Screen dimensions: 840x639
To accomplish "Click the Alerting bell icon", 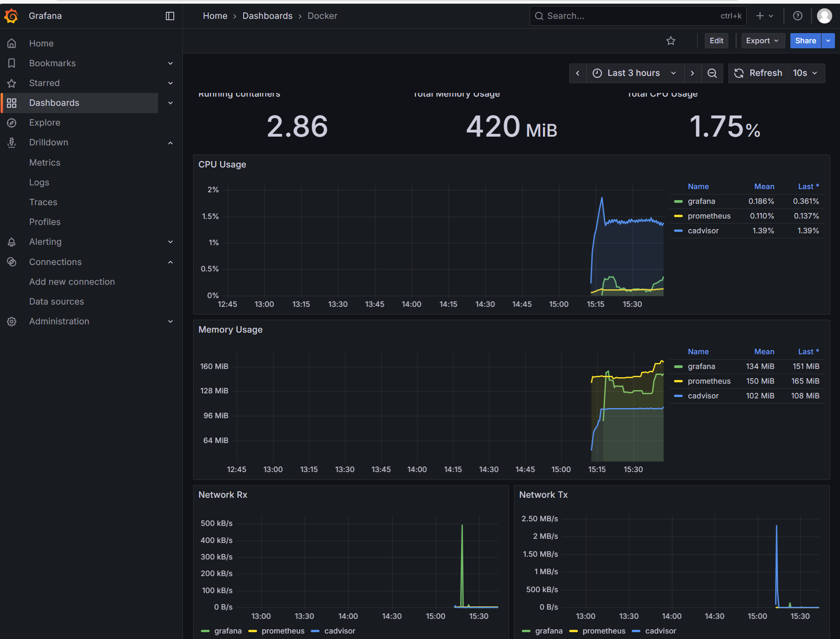I will 12,242.
